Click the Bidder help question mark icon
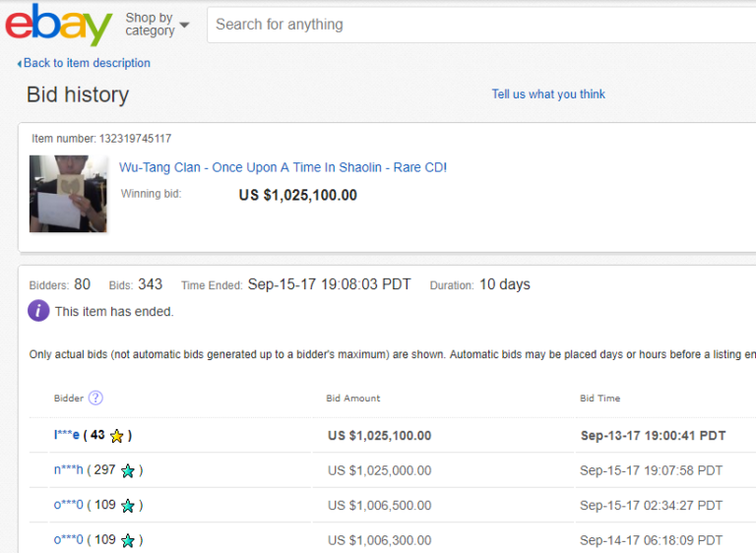Image resolution: width=756 pixels, height=553 pixels. point(95,398)
